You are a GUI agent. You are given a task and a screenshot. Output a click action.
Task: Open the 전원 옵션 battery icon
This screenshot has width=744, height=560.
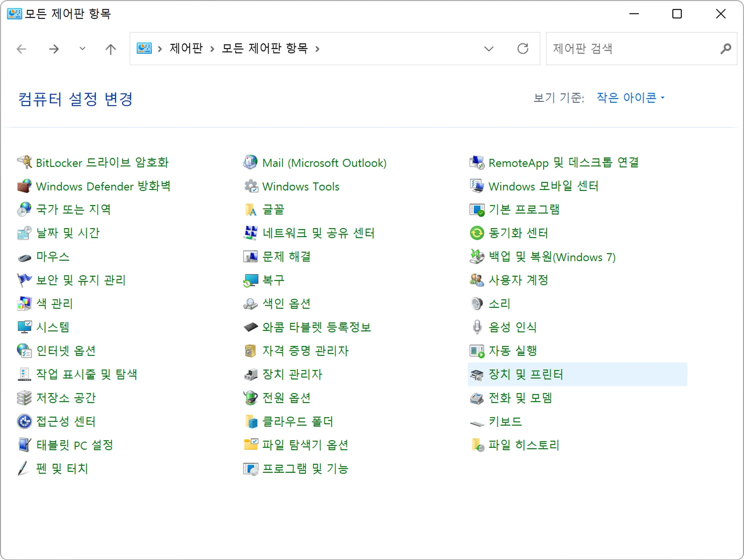coord(250,398)
